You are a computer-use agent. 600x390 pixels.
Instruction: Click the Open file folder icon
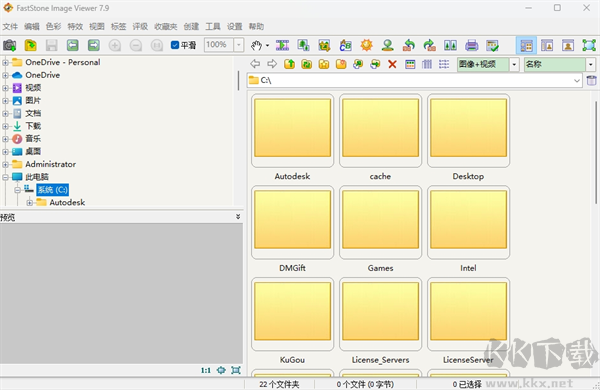31,45
